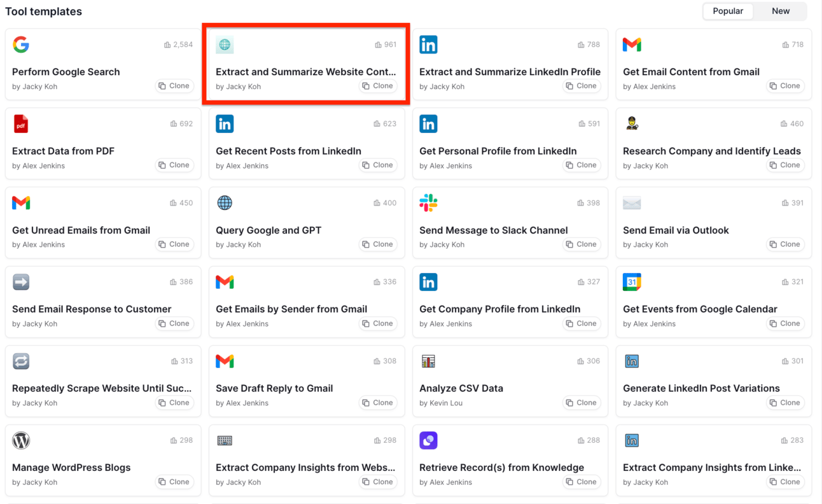Viewport: 822px width, 504px height.
Task: Clone Extract Company Insights from Website template
Action: click(x=378, y=482)
